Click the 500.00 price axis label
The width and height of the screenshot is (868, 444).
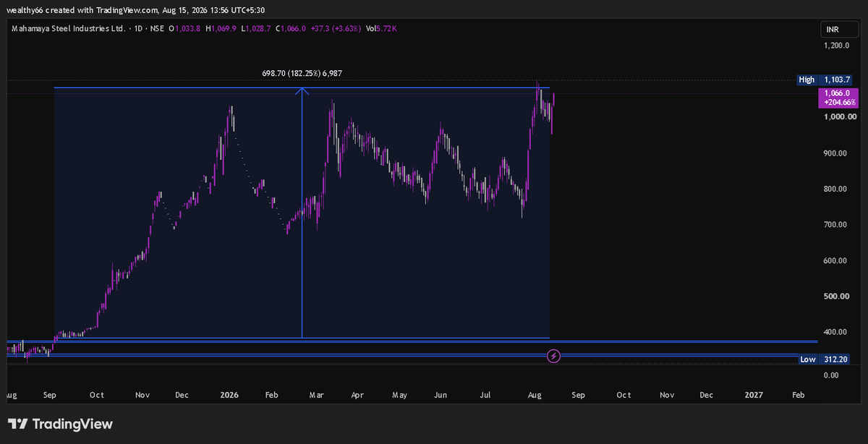pos(835,296)
